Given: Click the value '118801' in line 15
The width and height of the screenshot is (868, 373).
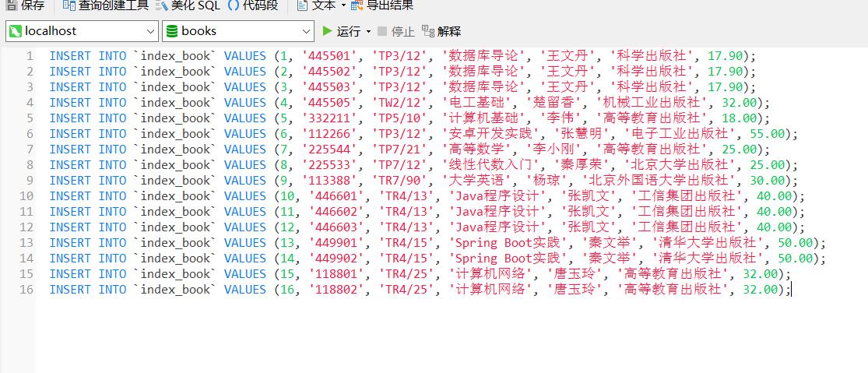Looking at the screenshot, I should (x=337, y=273).
